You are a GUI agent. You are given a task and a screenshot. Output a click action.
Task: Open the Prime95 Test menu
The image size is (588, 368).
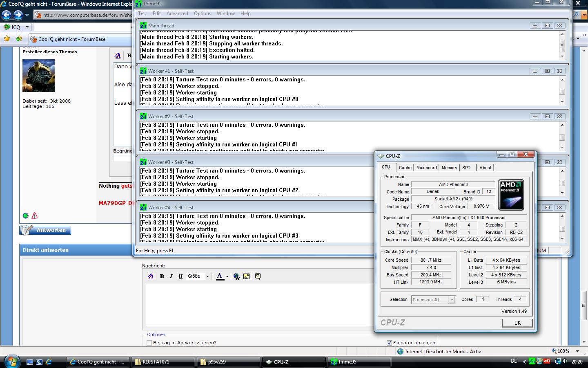(x=143, y=13)
